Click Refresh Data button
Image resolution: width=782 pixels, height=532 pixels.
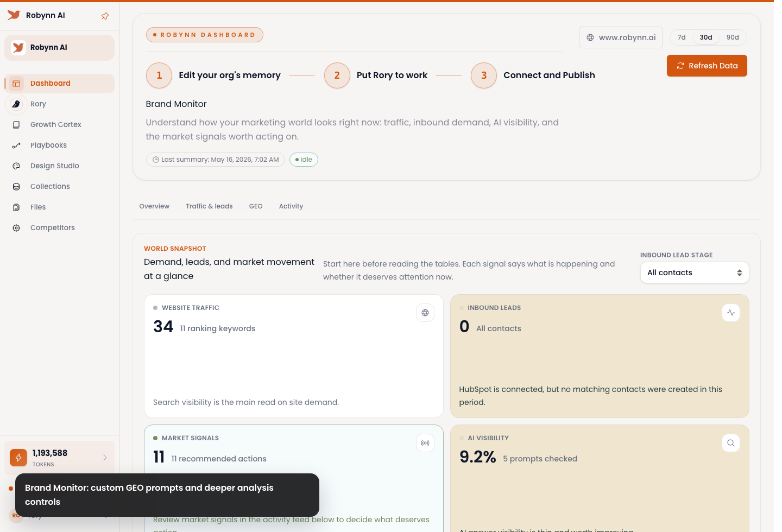(x=707, y=66)
